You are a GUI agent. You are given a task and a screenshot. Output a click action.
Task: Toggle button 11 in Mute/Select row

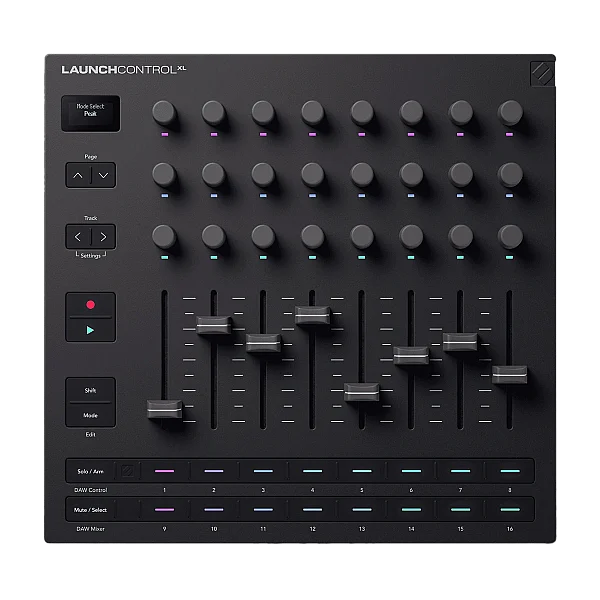(263, 510)
